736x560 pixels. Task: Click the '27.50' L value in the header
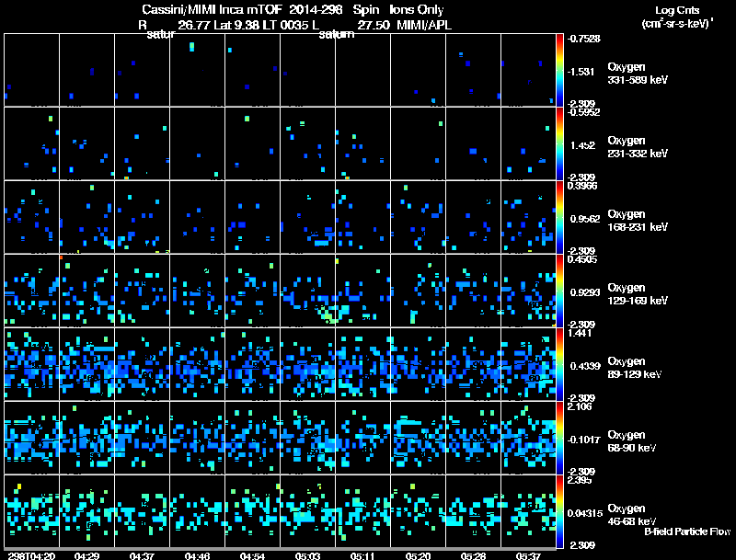click(x=374, y=25)
